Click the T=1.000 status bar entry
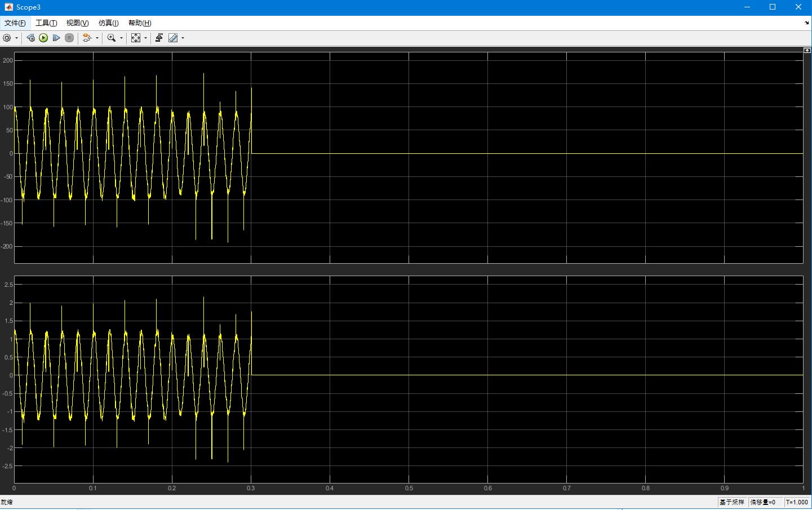812x510 pixels. [797, 502]
